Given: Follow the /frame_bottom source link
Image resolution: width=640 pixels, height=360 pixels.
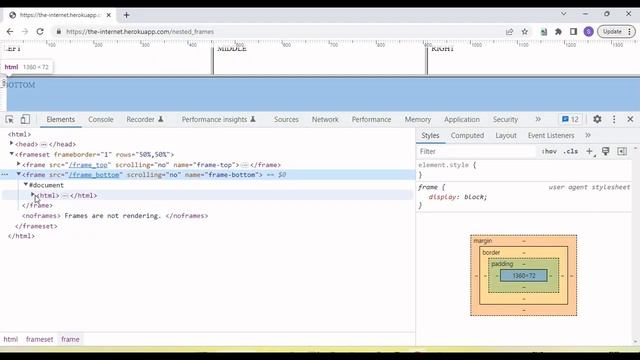Looking at the screenshot, I should 94,175.
